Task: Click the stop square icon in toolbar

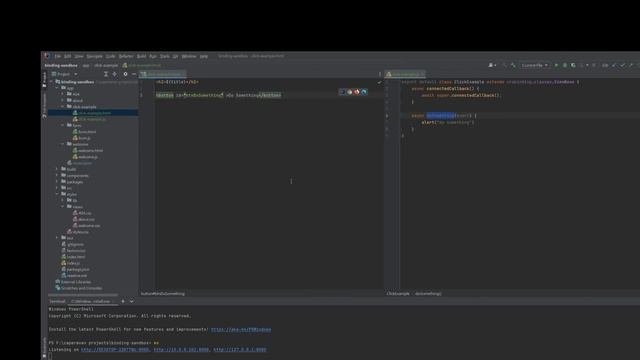Action: click(x=594, y=65)
